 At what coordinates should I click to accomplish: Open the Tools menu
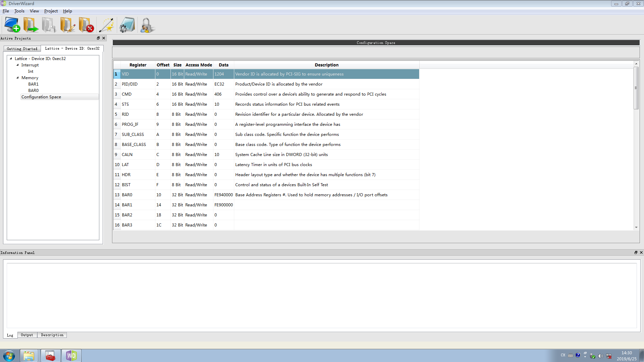pos(19,11)
